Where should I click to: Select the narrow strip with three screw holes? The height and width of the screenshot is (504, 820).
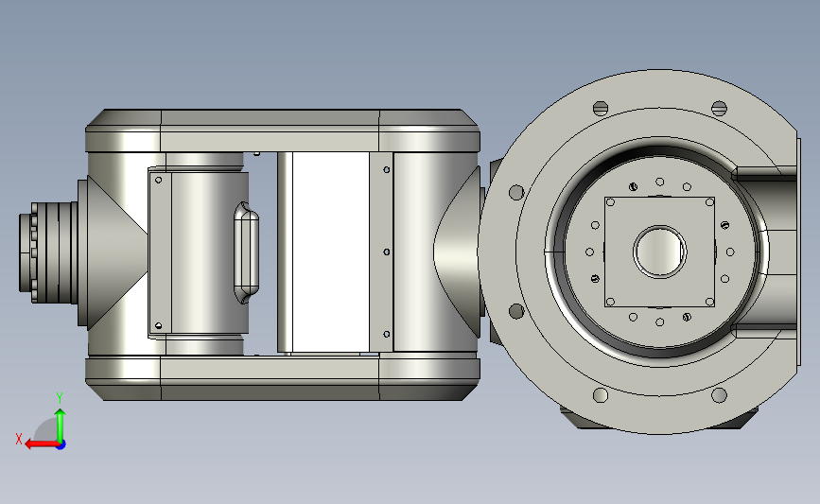[381, 252]
